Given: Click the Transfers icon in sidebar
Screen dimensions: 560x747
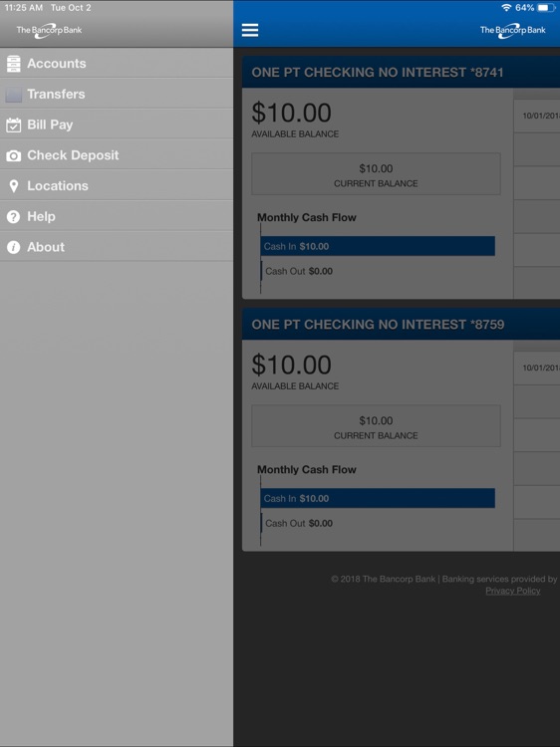Looking at the screenshot, I should tap(13, 95).
